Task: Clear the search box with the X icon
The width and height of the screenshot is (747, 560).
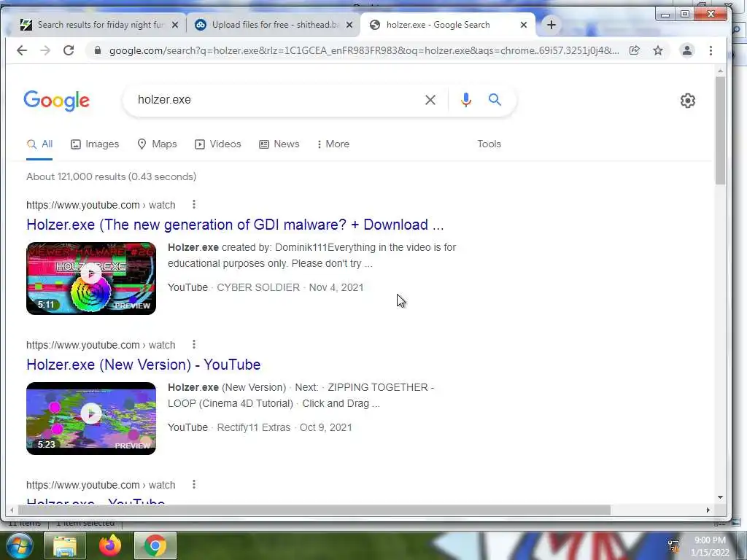Action: point(430,100)
